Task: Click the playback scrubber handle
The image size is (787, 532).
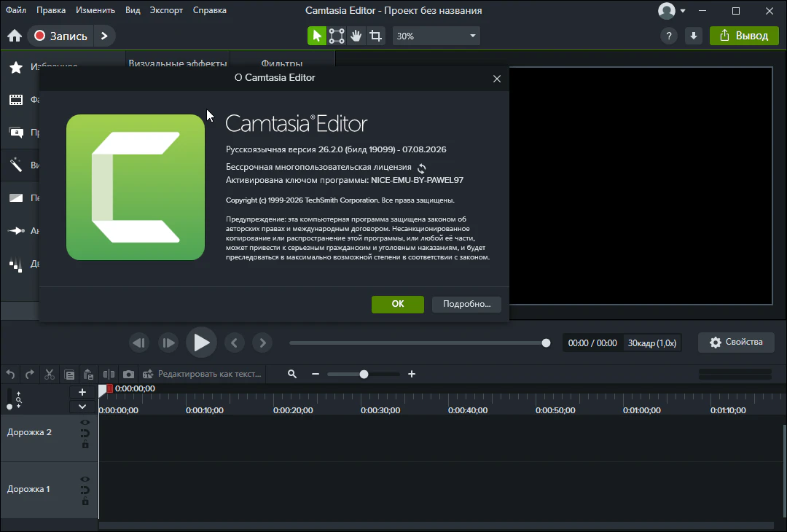Action: [x=546, y=343]
